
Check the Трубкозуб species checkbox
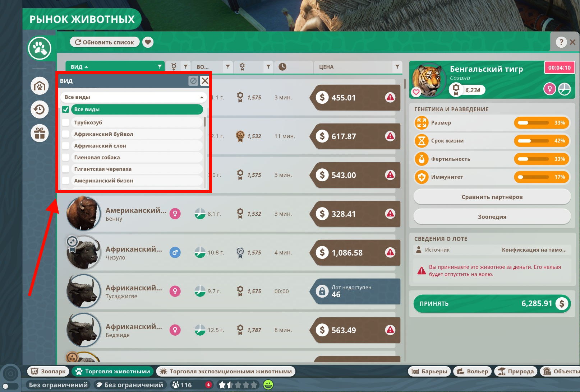[x=66, y=122]
